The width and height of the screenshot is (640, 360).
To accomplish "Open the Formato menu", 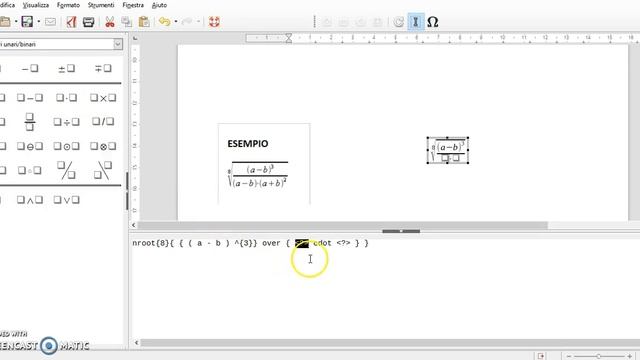I will pos(68,5).
